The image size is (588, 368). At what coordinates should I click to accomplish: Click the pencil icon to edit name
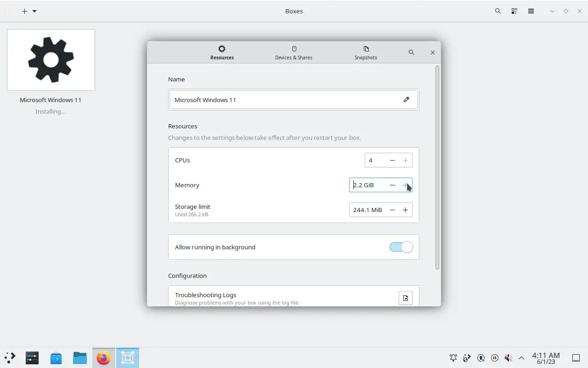(406, 99)
